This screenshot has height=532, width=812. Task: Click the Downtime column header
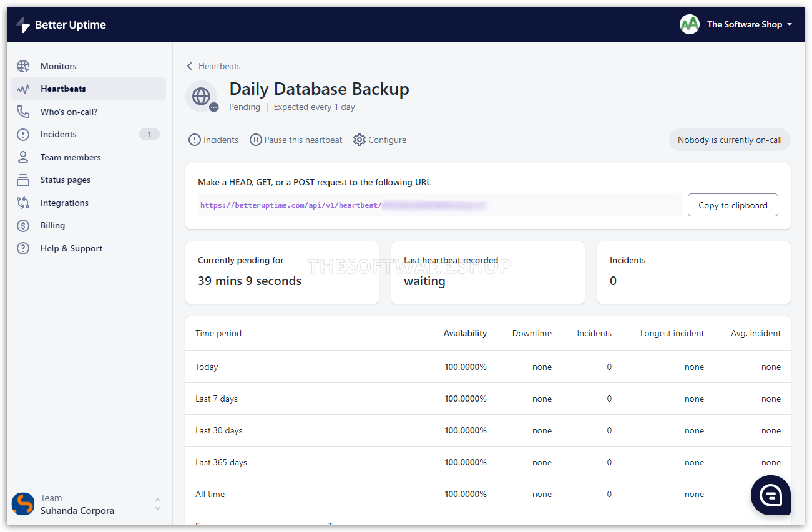pyautogui.click(x=532, y=333)
